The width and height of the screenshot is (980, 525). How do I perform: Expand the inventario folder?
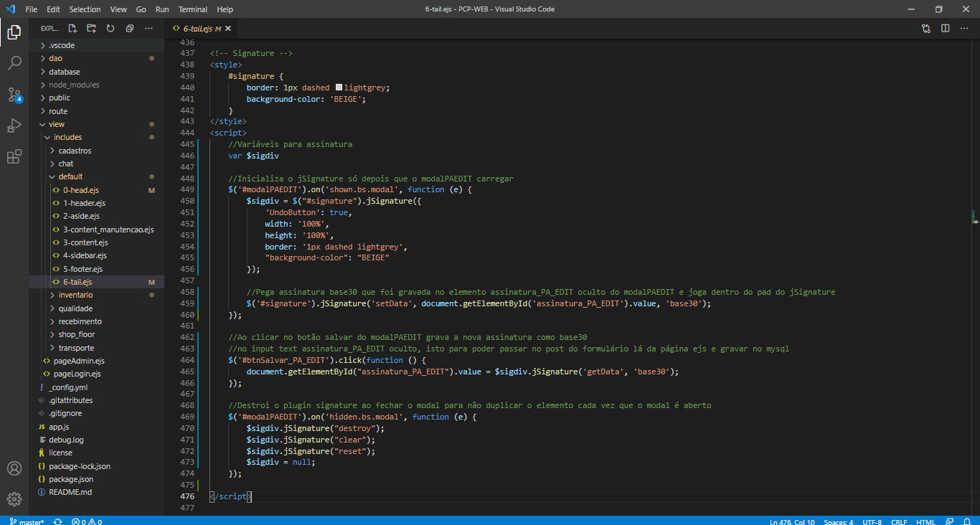[x=75, y=295]
